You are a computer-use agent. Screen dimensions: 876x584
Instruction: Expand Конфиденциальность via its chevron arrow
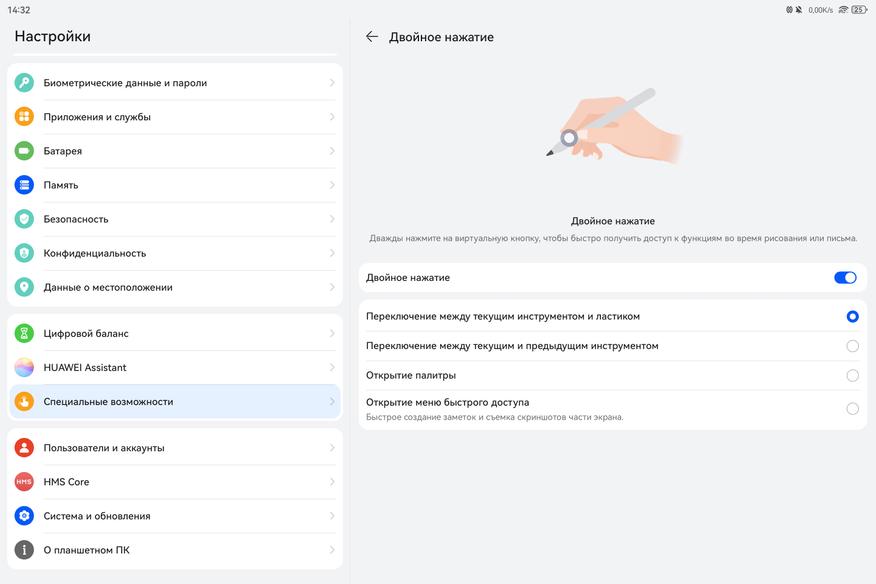click(332, 253)
